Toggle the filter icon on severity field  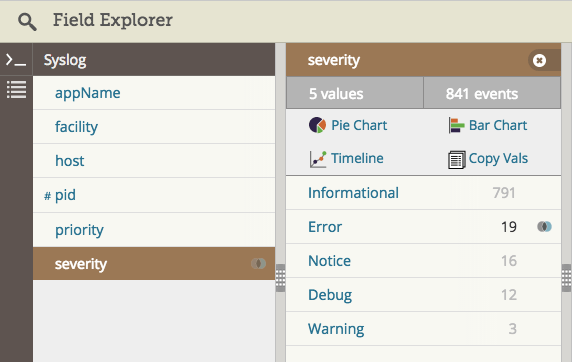[258, 263]
